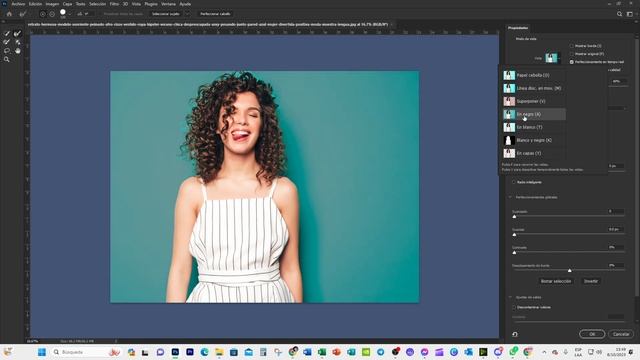
Task: Select the Lasso tool
Action: tap(7, 51)
